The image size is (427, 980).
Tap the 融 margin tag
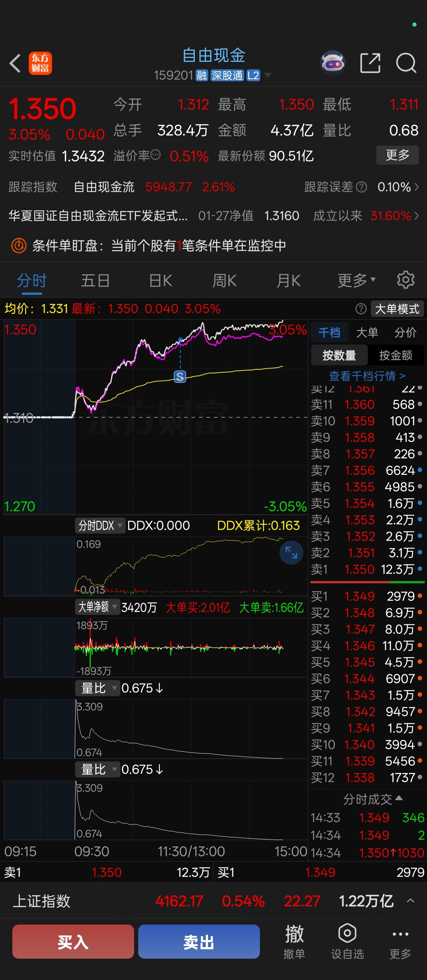pyautogui.click(x=202, y=75)
